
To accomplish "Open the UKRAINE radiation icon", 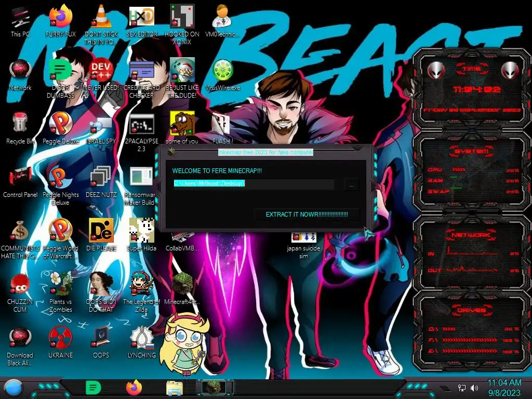I will coord(60,342).
